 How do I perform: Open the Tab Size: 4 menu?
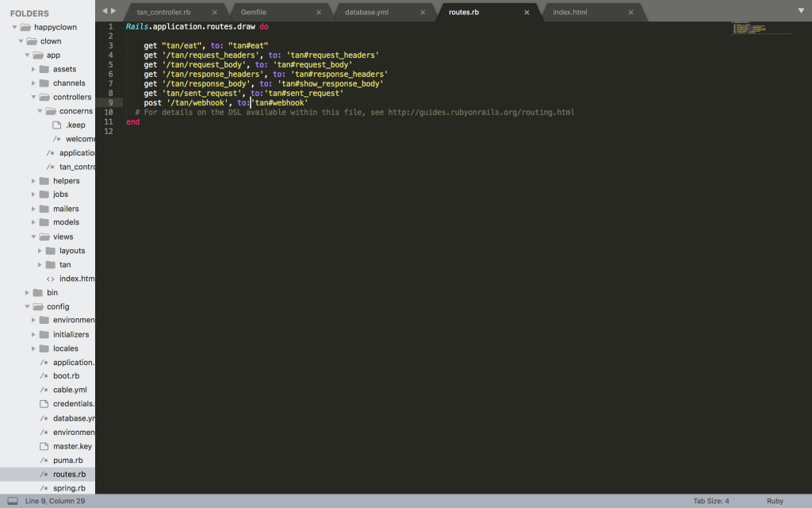tap(711, 502)
